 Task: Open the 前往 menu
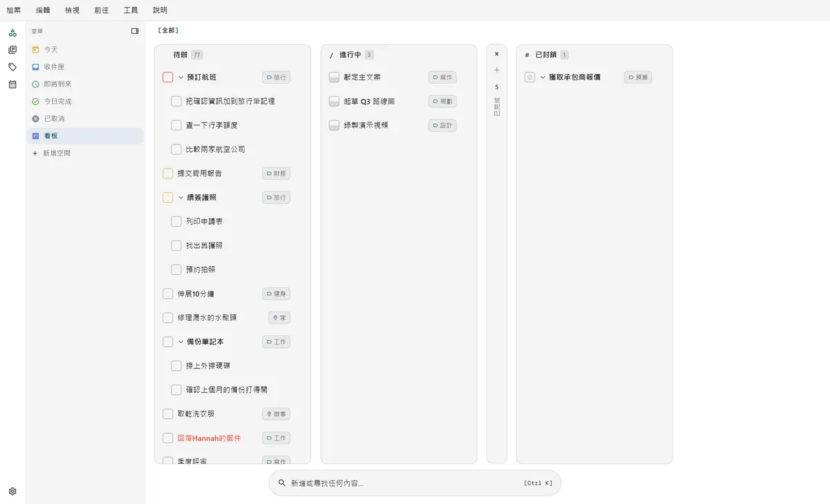(x=102, y=10)
